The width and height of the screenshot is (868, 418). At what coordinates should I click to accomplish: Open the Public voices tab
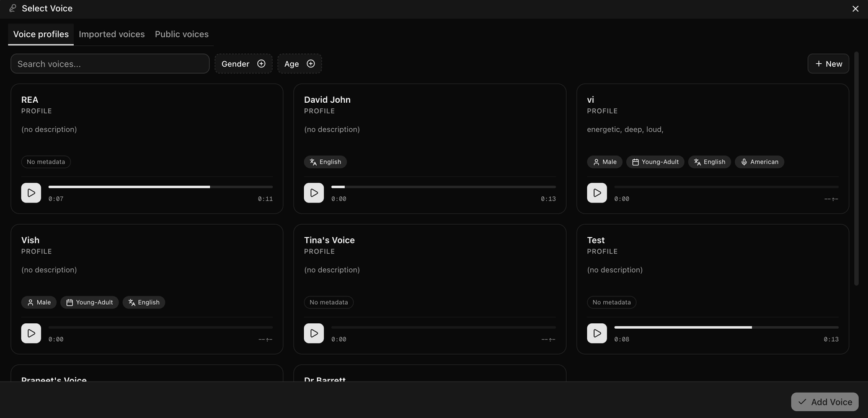click(182, 34)
